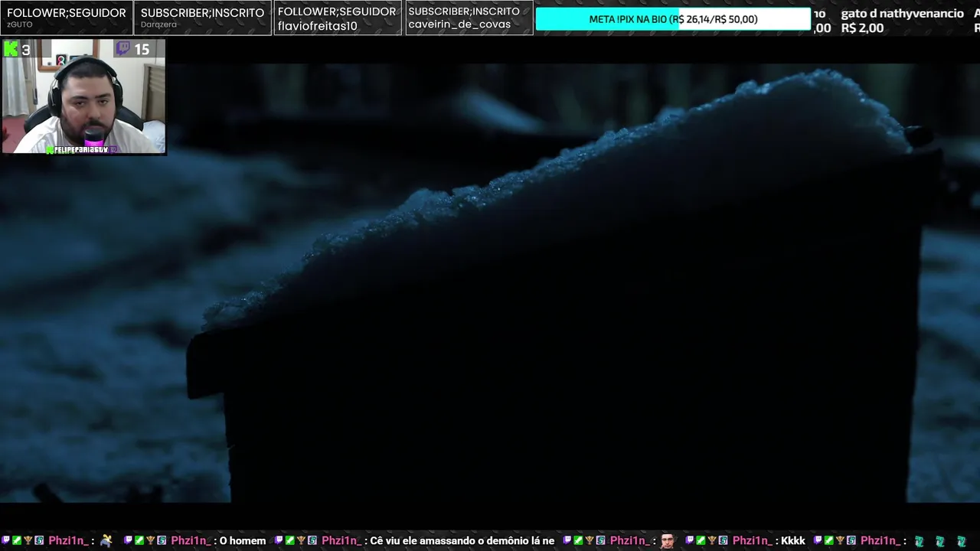Image resolution: width=980 pixels, height=551 pixels.
Task: Click the 'R$ 2,00' donation amount
Action: tap(862, 28)
